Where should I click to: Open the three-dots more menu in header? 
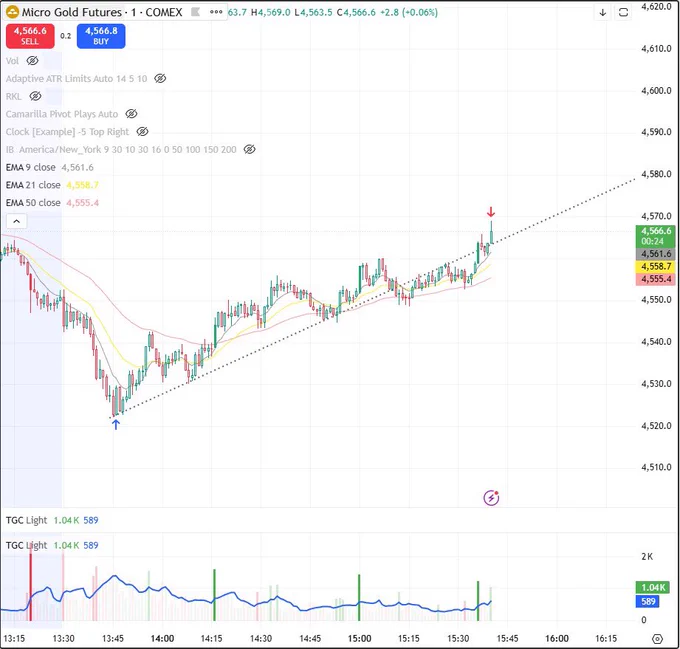216,12
